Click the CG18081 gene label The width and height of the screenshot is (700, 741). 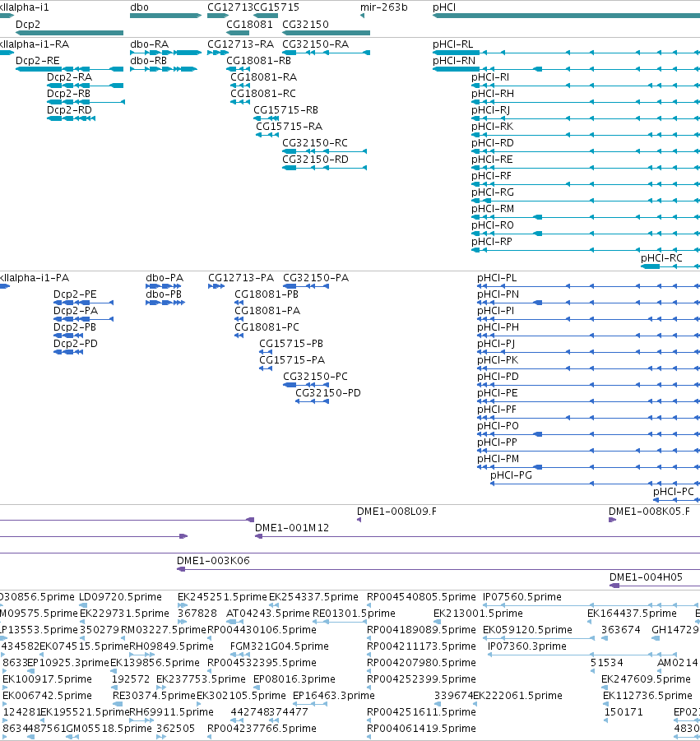249,25
